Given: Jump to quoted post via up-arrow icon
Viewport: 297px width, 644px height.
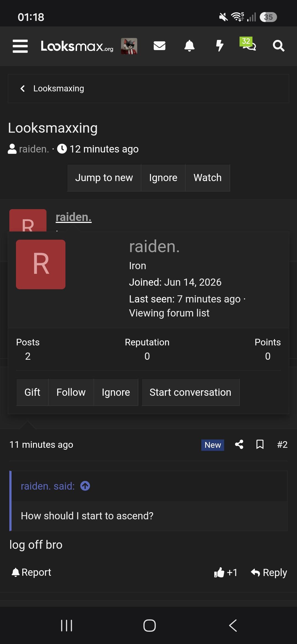Looking at the screenshot, I should [x=85, y=486].
